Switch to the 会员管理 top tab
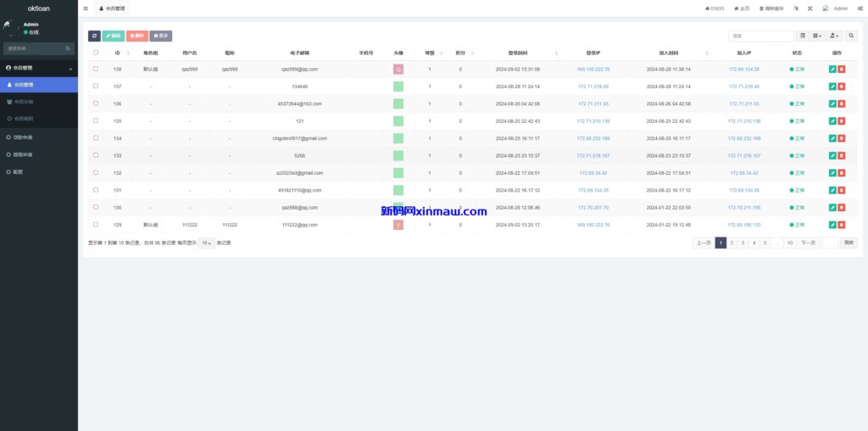This screenshot has width=868, height=431. pyautogui.click(x=112, y=8)
